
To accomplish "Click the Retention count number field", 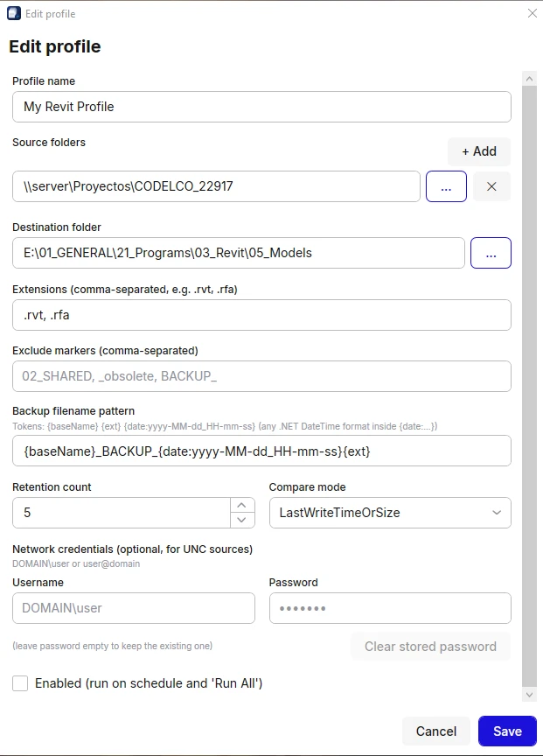I will pyautogui.click(x=122, y=513).
